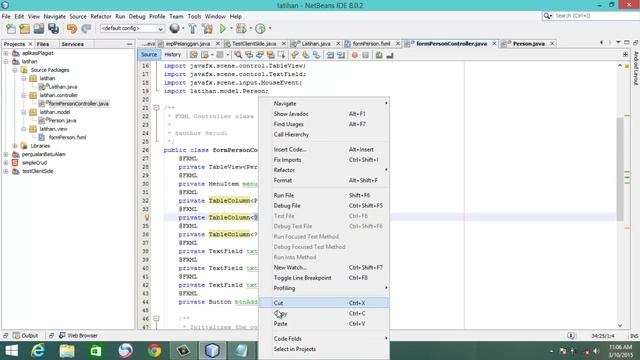Image resolution: width=640 pixels, height=360 pixels.
Task: Switch to the formPerson.fxml editor tab
Action: click(x=371, y=43)
